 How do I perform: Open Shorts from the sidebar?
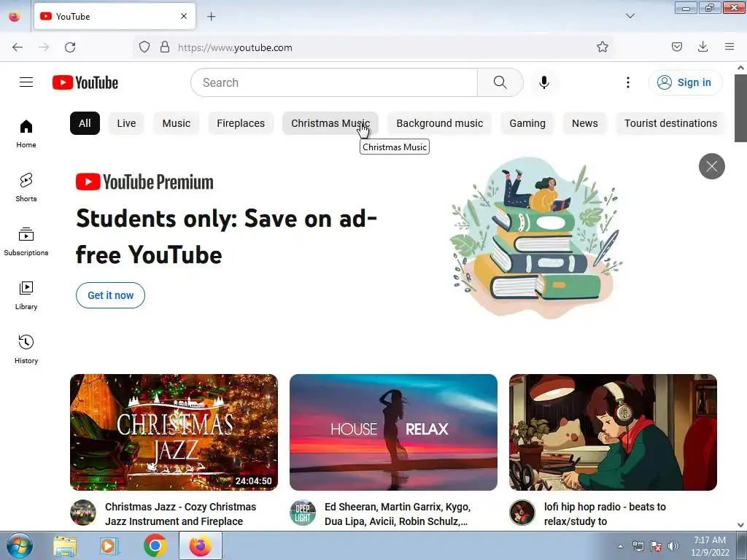(x=26, y=187)
